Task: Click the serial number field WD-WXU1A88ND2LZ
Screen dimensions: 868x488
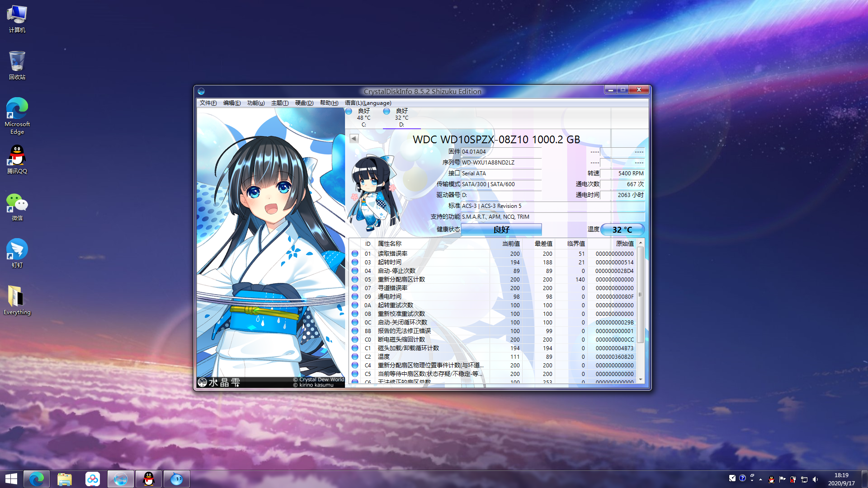Action: point(501,163)
